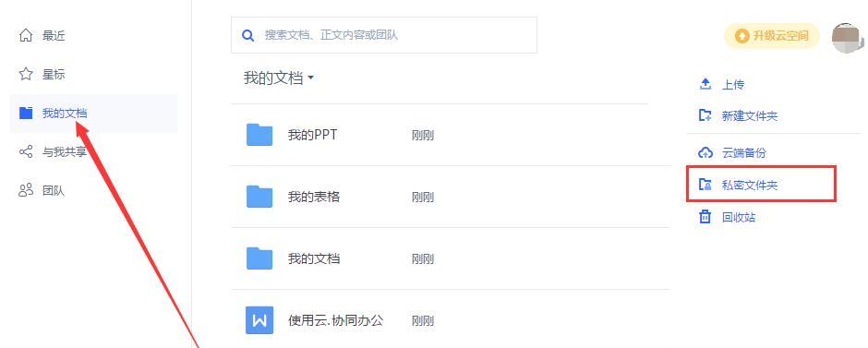Click the 回收站 trash icon
868x348 pixels.
tap(705, 216)
